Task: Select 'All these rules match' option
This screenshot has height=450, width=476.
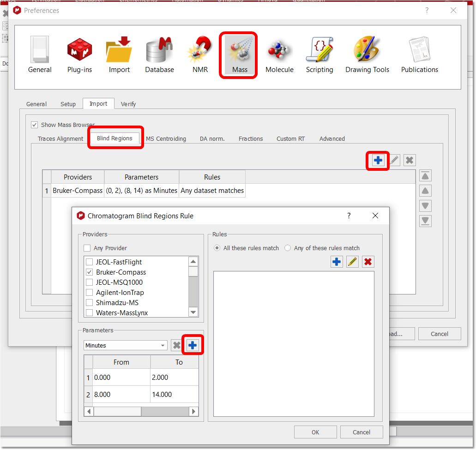Action: [x=217, y=248]
